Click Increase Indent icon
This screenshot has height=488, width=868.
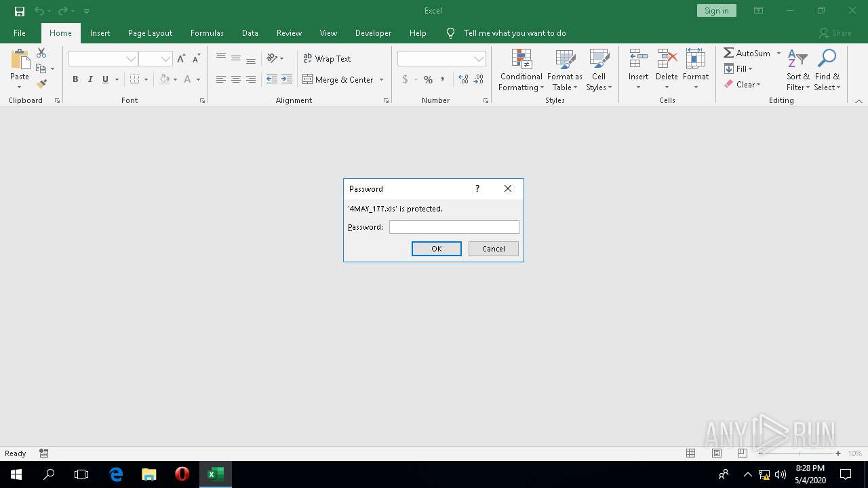pos(287,79)
